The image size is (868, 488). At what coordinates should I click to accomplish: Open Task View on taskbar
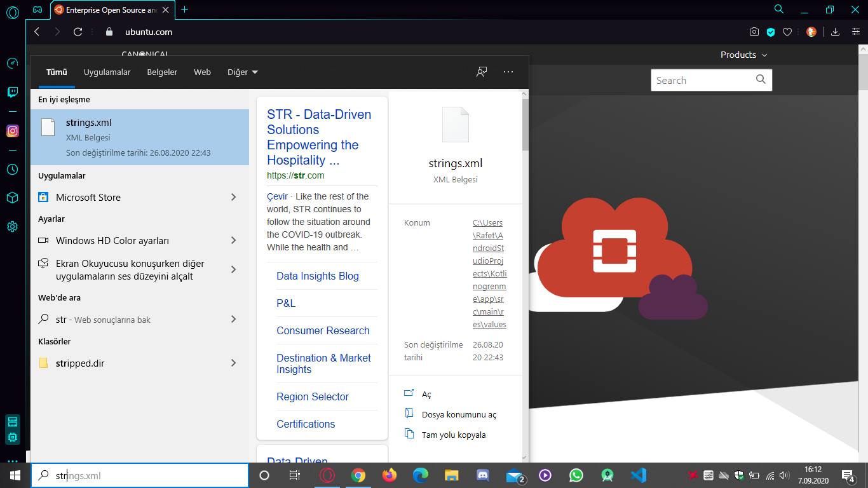[x=295, y=475]
